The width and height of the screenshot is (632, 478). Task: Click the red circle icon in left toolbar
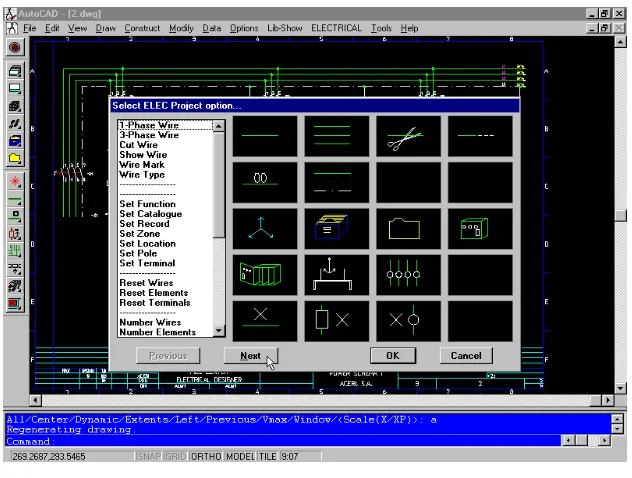15,48
